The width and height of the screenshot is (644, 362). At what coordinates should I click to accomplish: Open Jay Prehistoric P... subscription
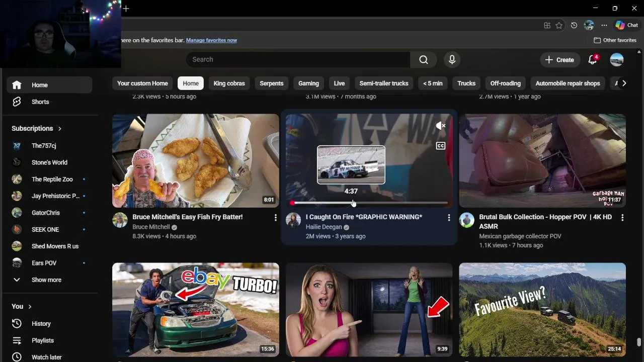click(49, 196)
